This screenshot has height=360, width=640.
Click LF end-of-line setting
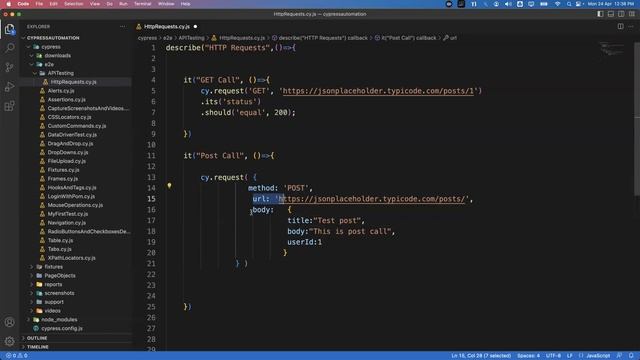pyautogui.click(x=569, y=356)
